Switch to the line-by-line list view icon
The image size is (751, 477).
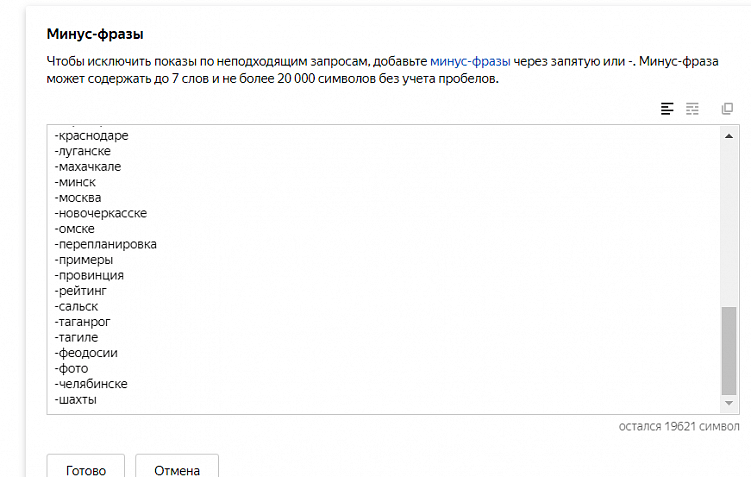point(667,108)
